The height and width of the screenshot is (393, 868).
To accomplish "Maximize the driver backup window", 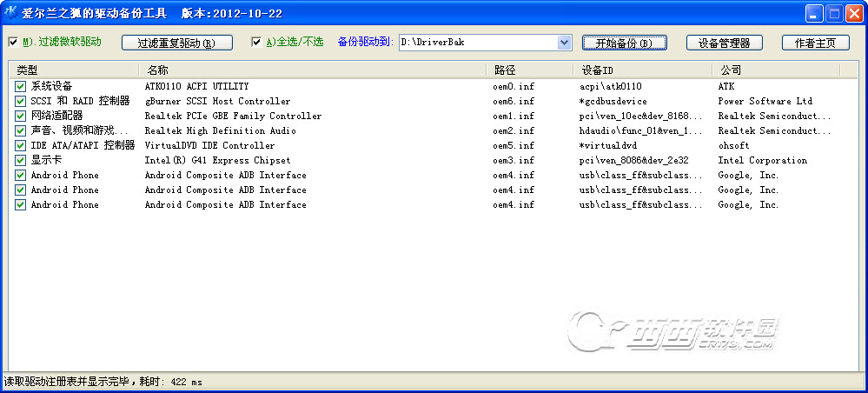I will pos(833,13).
